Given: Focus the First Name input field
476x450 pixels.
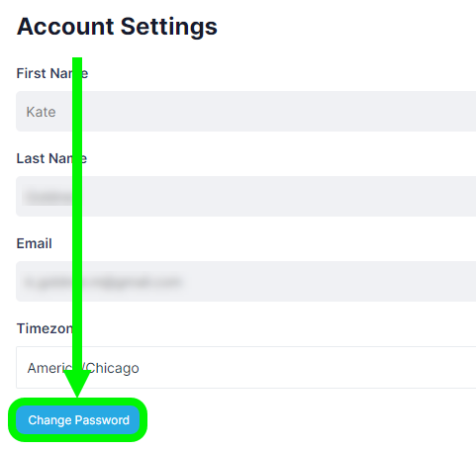Looking at the screenshot, I should 246,112.
